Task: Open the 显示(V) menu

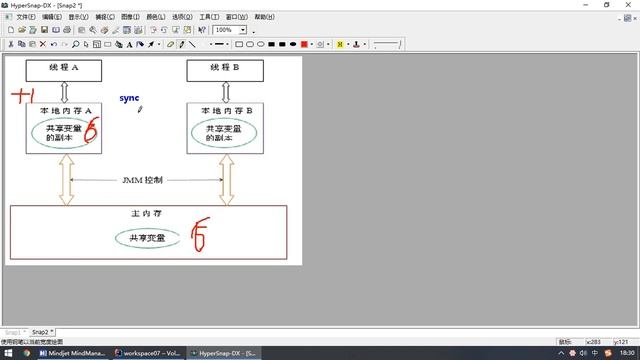Action: [x=78, y=17]
